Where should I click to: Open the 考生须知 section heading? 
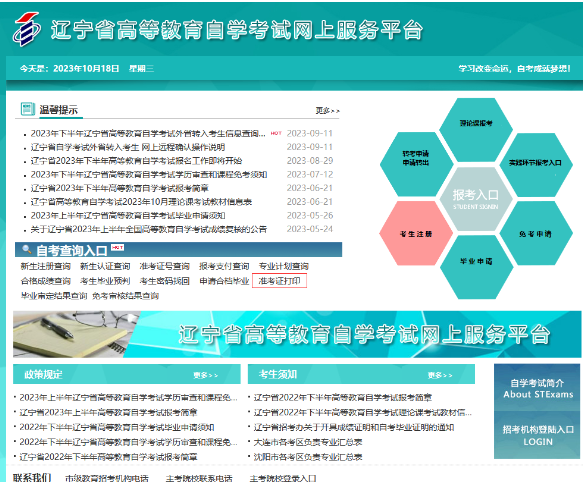pos(278,374)
